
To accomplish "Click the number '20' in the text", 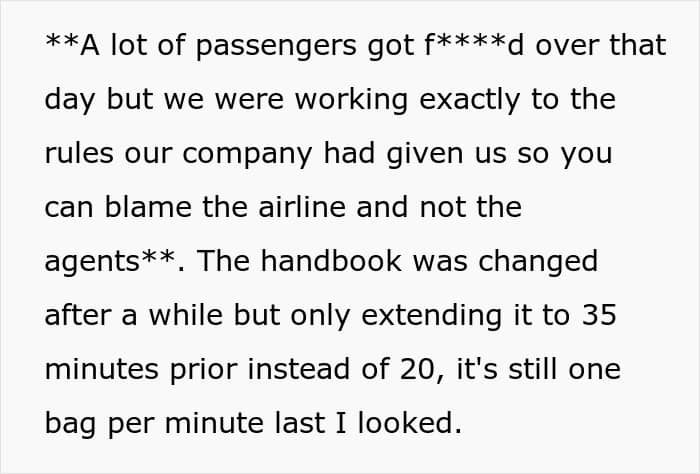I will (417, 370).
